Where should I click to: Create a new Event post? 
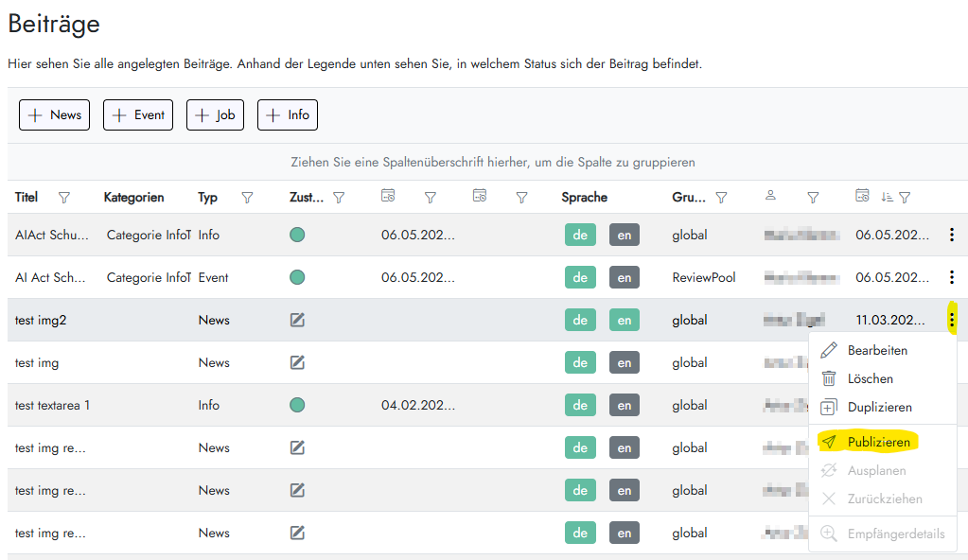[138, 115]
